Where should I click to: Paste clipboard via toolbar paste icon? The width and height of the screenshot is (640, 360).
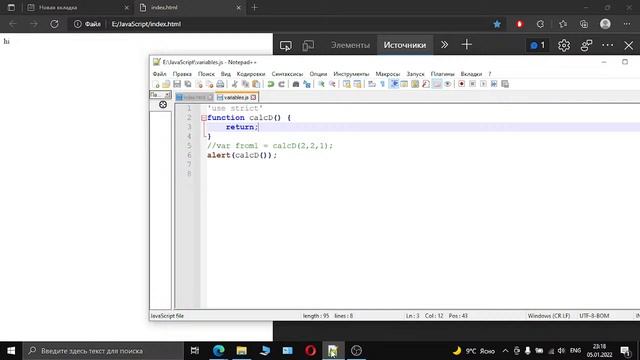256,84
